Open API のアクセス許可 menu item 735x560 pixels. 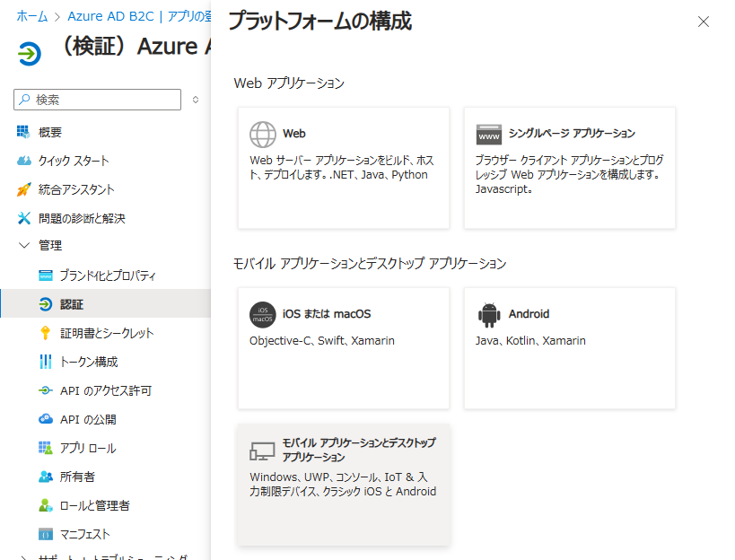pos(106,390)
